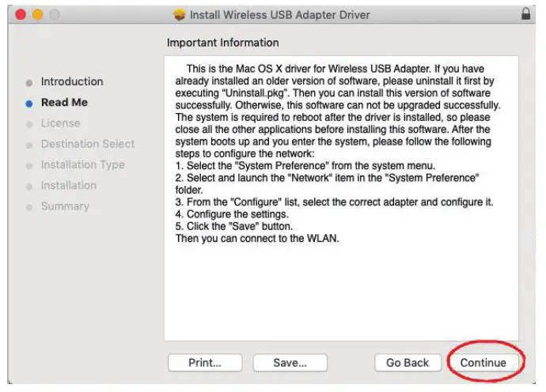Screen dimensions: 546x392
Task: Click the Destination Select step
Action: (x=88, y=144)
